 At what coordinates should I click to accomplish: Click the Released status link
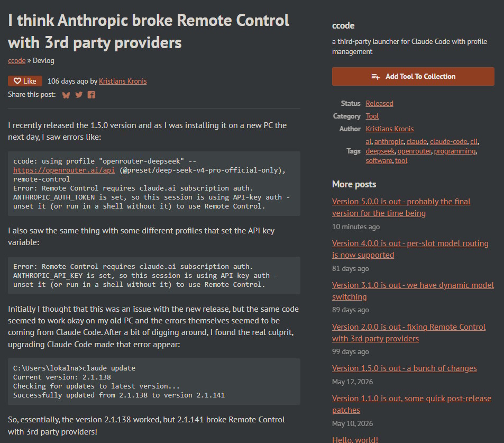tap(379, 103)
